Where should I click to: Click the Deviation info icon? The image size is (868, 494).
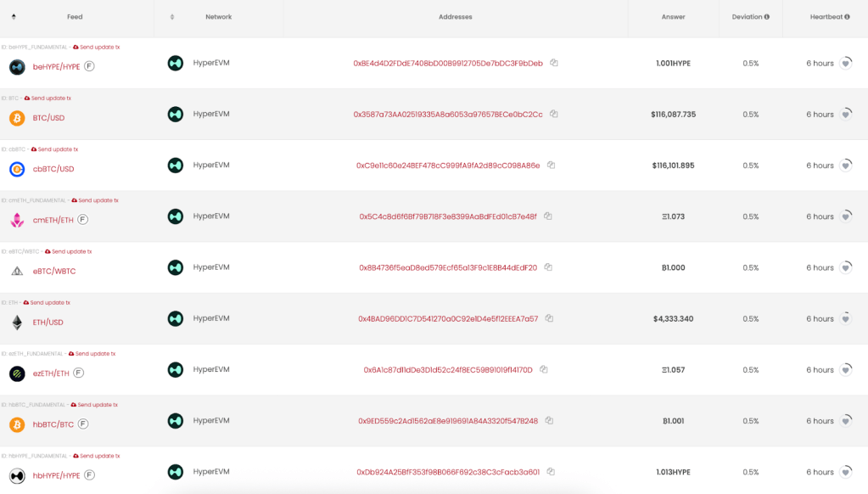click(x=767, y=17)
